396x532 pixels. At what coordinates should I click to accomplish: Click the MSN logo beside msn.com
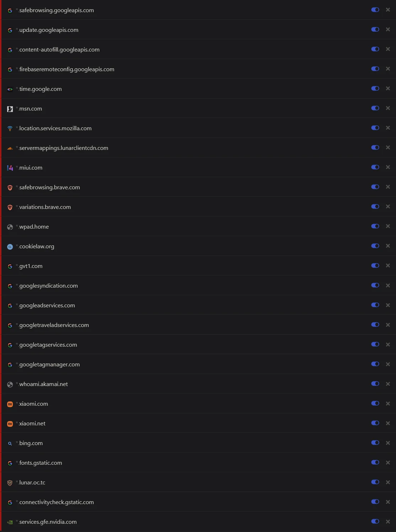pyautogui.click(x=10, y=108)
